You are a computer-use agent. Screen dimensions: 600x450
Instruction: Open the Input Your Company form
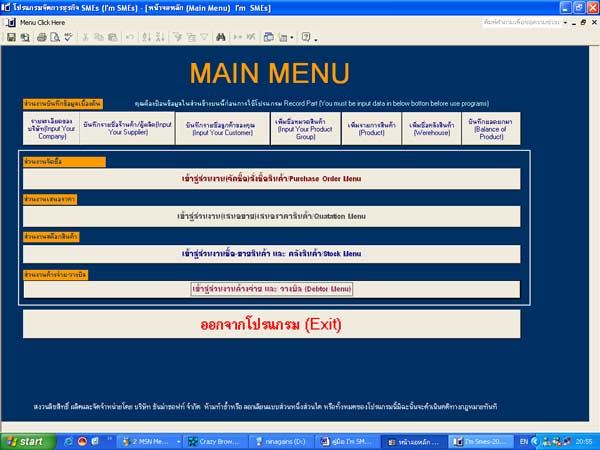pyautogui.click(x=50, y=127)
